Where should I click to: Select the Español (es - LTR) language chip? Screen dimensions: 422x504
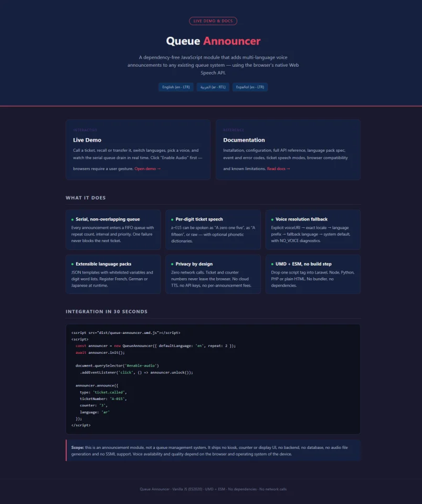point(250,87)
